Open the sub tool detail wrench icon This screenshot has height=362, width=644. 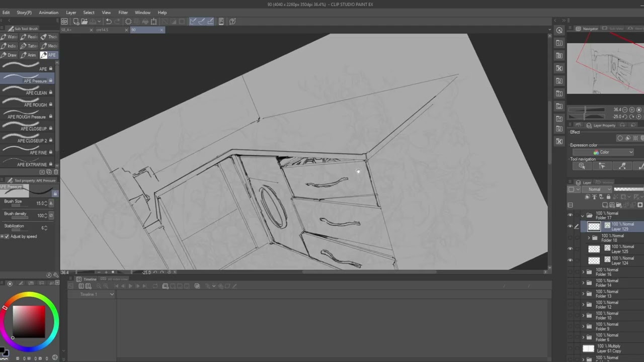tap(55, 275)
